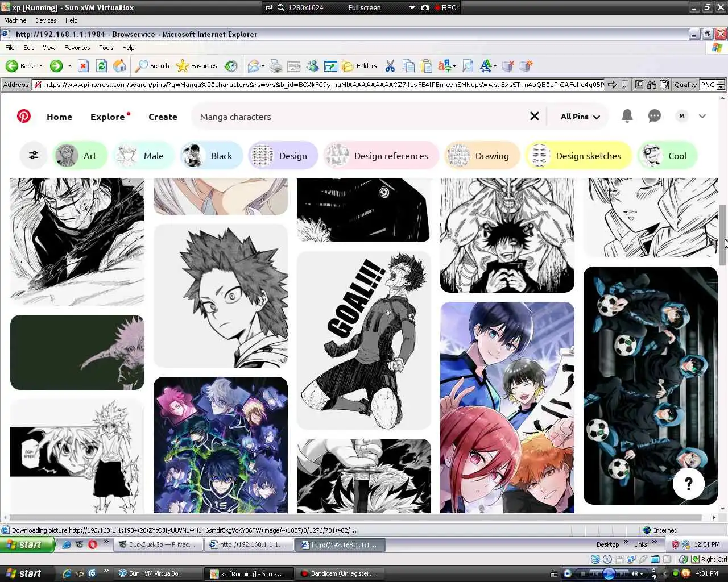Expand the VirtualBox toolbar dropdown triangle

[412, 8]
